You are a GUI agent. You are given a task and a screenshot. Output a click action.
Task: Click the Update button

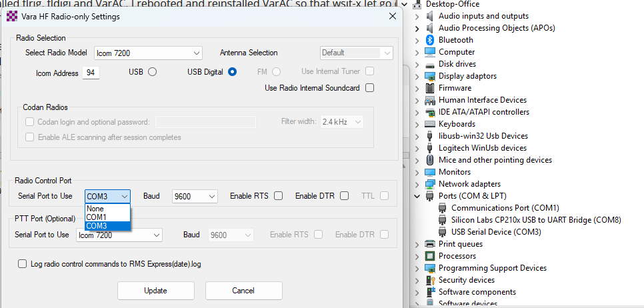[x=155, y=291]
